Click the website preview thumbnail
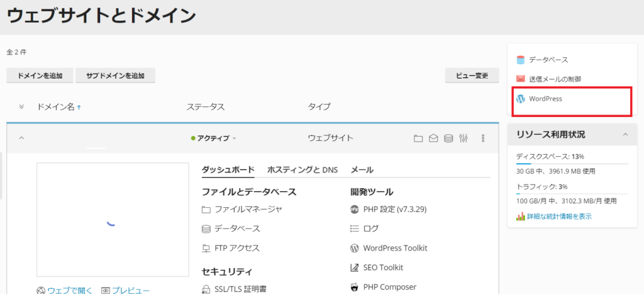The height and width of the screenshot is (294, 644). [x=113, y=220]
